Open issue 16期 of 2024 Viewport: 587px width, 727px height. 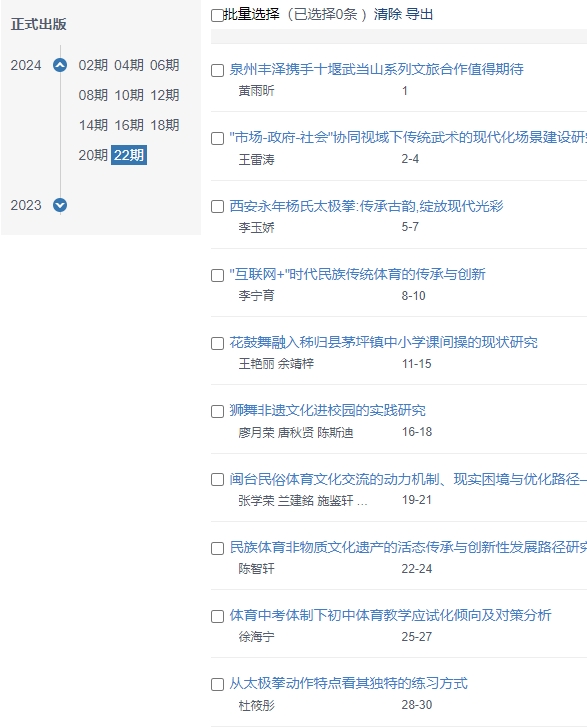129,125
